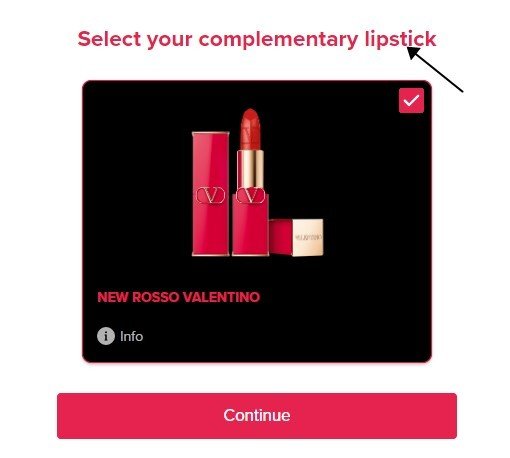Click the heading word "complementary"
This screenshot has height=458, width=510.
pyautogui.click(x=278, y=40)
